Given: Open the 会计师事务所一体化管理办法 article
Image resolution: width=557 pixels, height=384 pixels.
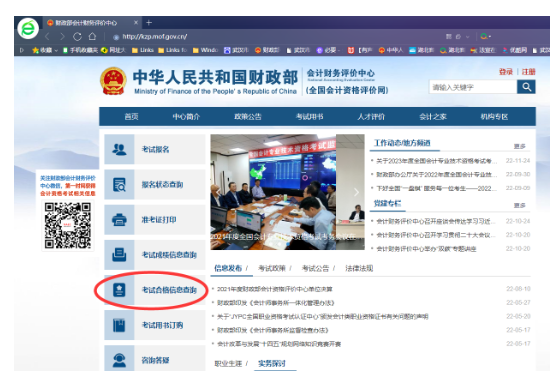Looking at the screenshot, I should (276, 303).
